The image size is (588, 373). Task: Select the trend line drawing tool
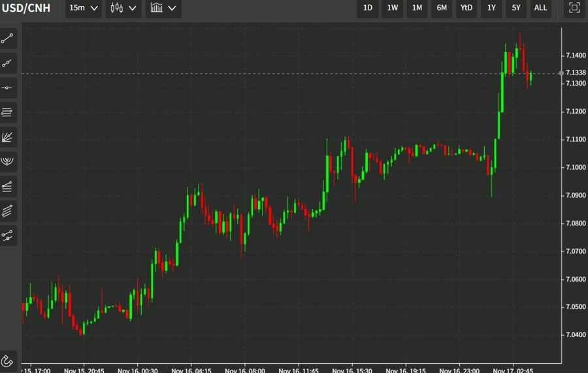click(7, 39)
